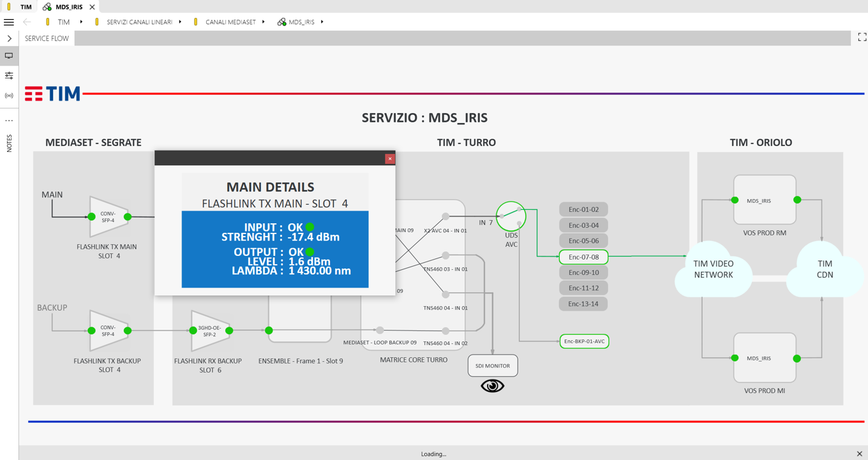Click MEDIASET - LOOP BACKUP 09 node
This screenshot has height=460, width=868.
[380, 330]
